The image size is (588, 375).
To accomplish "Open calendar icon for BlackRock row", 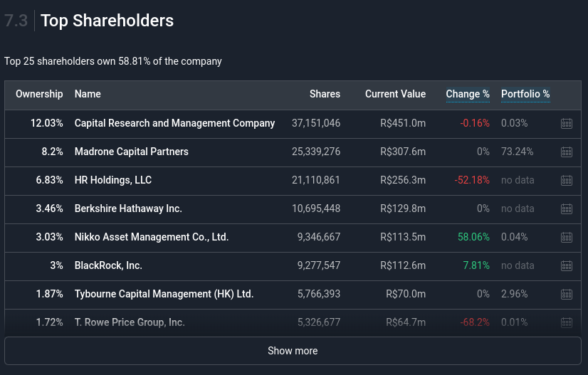I will (566, 266).
